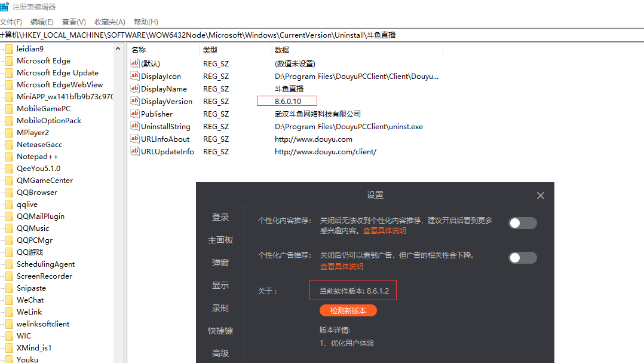This screenshot has height=363, width=644.
Task: Click the URLUpdateInfo string value icon
Action: tap(135, 151)
